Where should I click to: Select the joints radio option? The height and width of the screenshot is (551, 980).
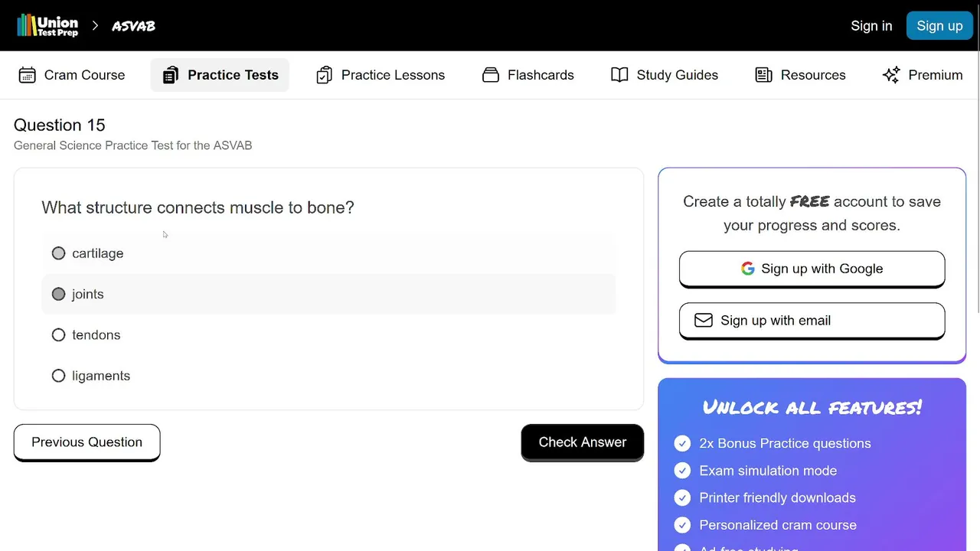click(59, 294)
